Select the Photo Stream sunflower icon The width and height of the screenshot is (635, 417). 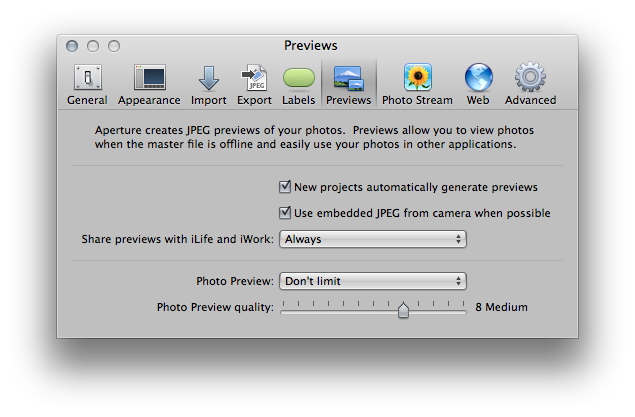click(418, 77)
